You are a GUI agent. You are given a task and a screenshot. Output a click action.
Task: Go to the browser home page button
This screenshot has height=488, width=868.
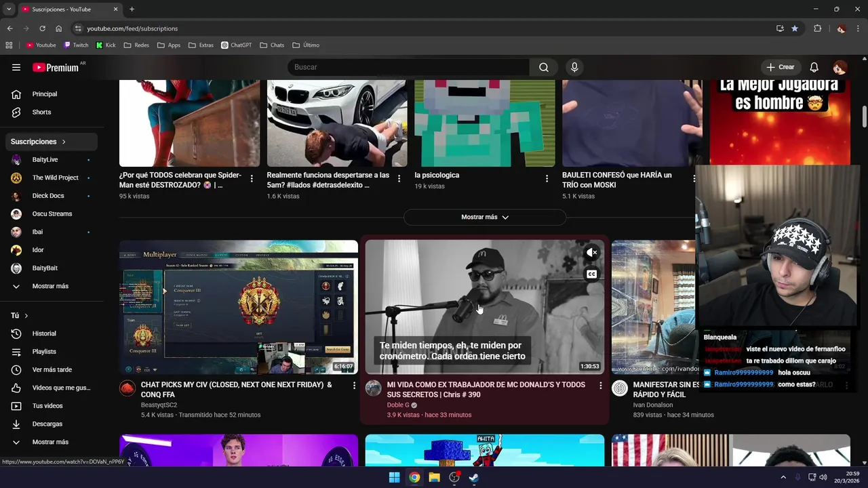[59, 28]
